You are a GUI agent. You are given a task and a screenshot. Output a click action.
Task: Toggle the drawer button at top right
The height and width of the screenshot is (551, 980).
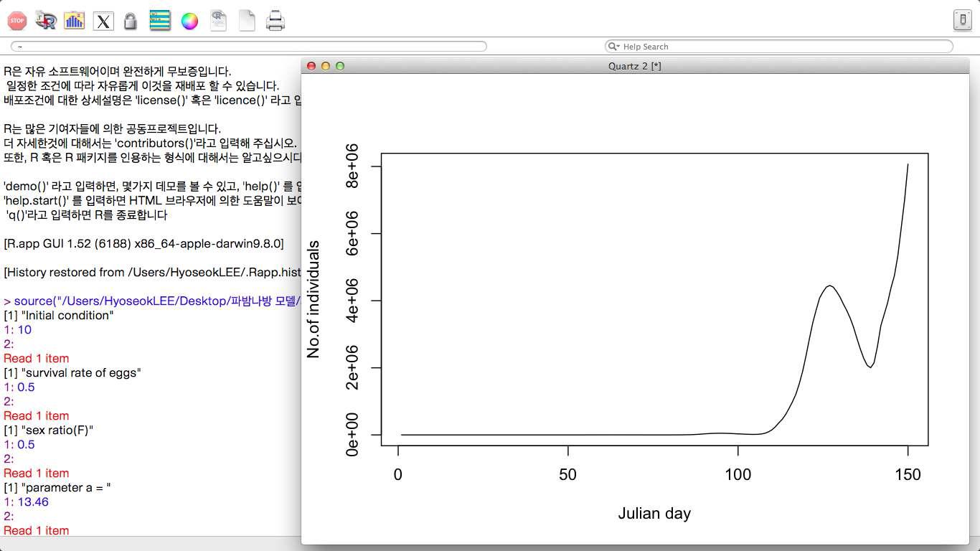962,20
